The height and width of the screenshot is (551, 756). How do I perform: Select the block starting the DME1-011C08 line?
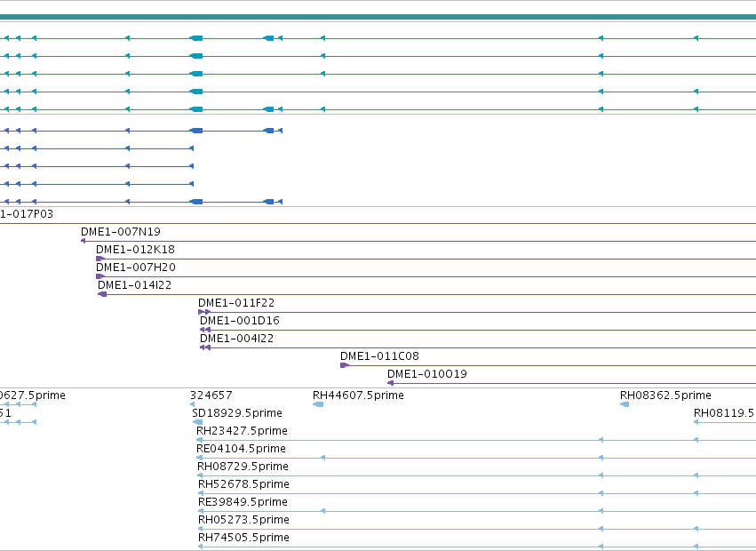click(x=345, y=365)
